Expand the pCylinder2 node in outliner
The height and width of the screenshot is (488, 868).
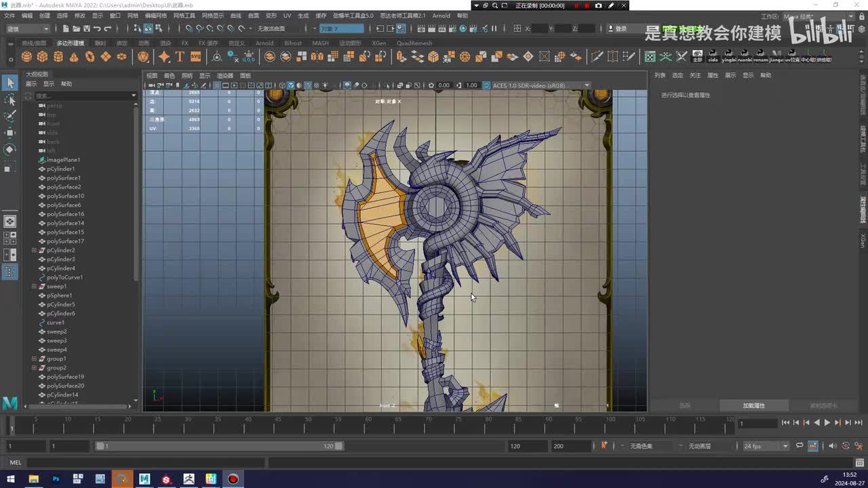tap(34, 250)
